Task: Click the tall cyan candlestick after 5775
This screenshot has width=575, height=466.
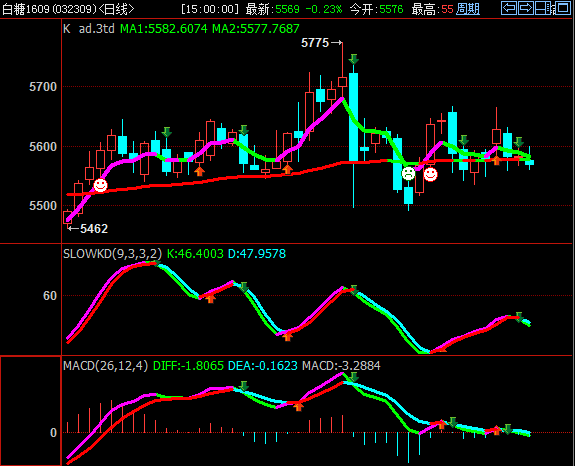Action: pyautogui.click(x=354, y=117)
